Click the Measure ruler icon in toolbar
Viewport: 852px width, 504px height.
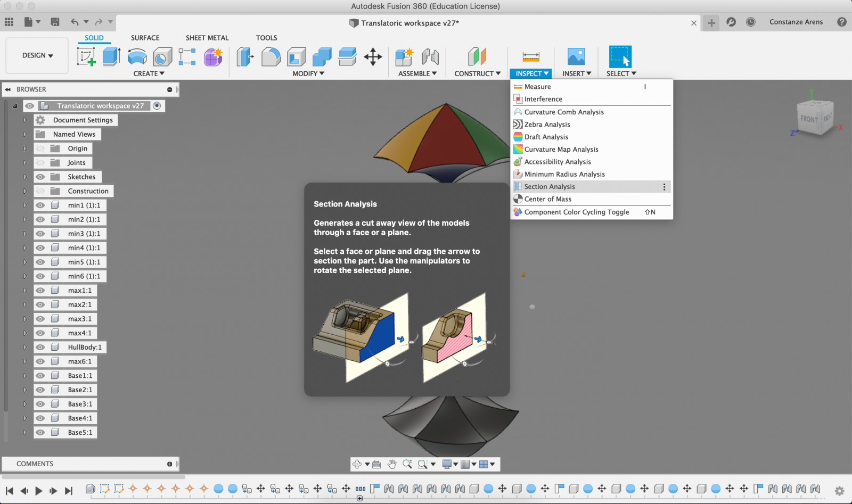pyautogui.click(x=531, y=56)
